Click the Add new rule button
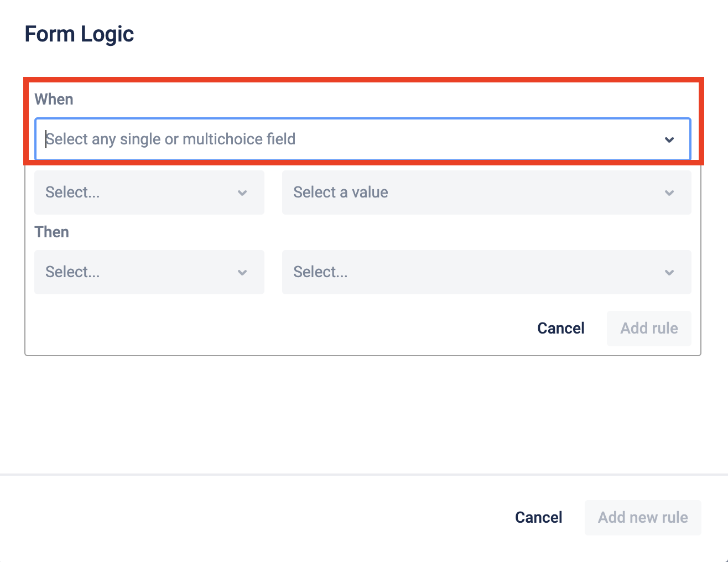Screen dimensions: 728x562 (x=643, y=518)
